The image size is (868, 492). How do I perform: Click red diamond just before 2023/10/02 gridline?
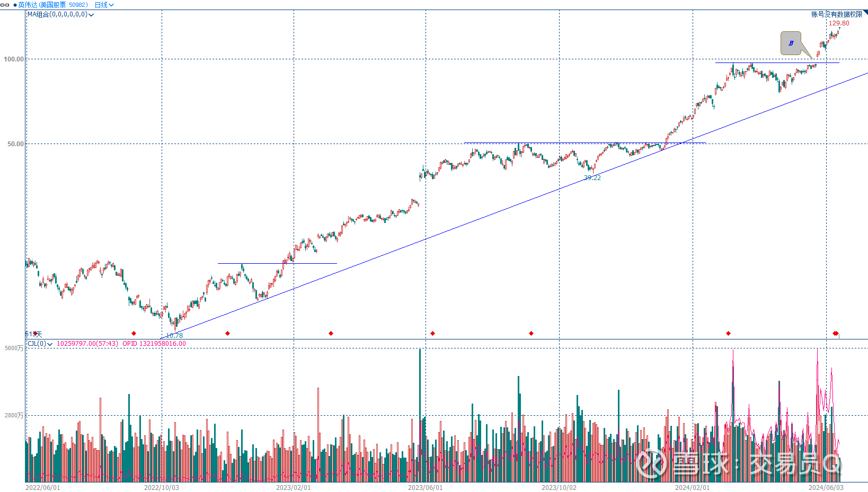point(532,333)
